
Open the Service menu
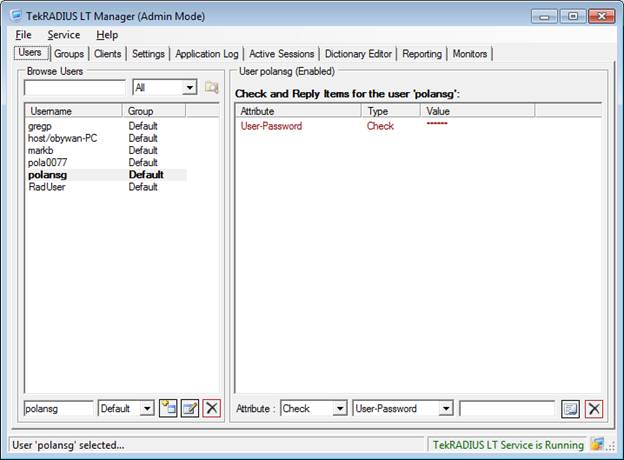(x=64, y=35)
